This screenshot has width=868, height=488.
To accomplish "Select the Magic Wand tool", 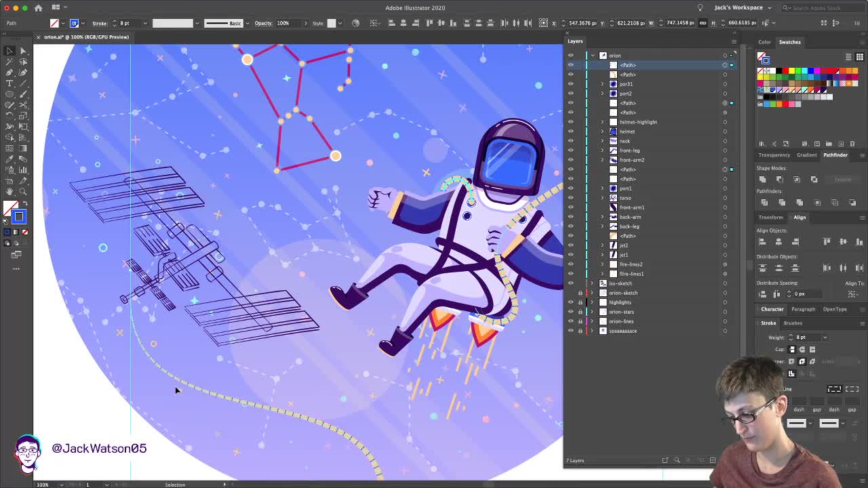I will coord(9,62).
